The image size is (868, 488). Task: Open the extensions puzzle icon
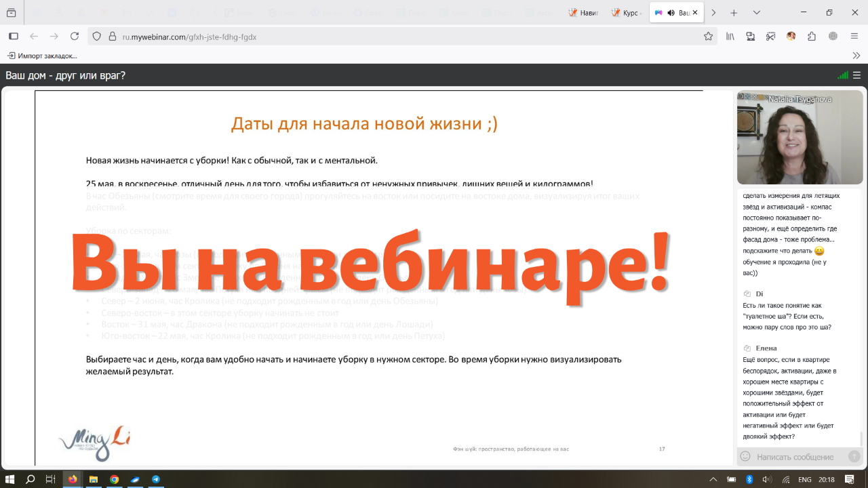pyautogui.click(x=811, y=37)
